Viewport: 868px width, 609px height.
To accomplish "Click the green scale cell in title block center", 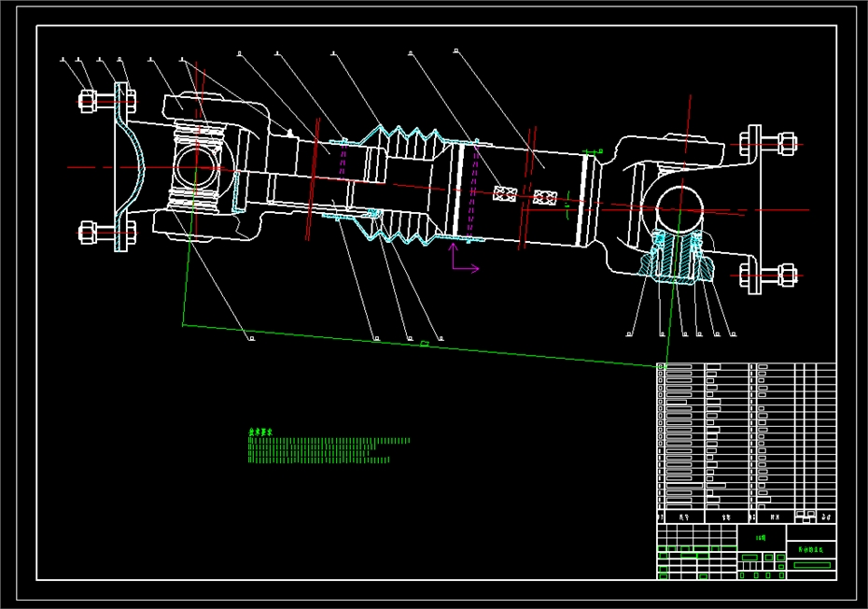I will [762, 537].
